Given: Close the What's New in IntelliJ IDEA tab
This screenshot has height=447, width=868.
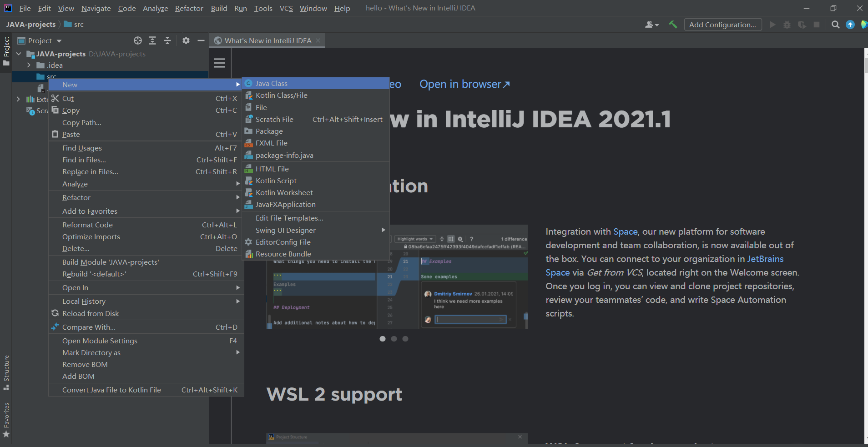Looking at the screenshot, I should (x=318, y=40).
